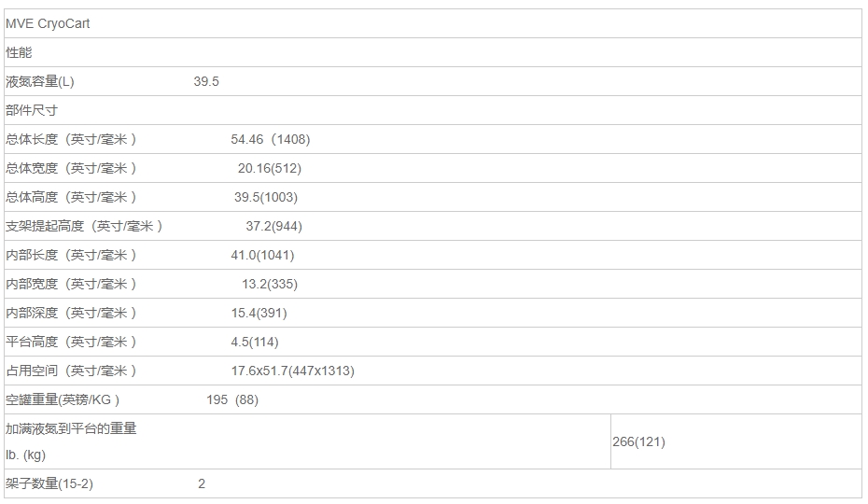Select the 架子数量(15-2) row label

pos(49,483)
